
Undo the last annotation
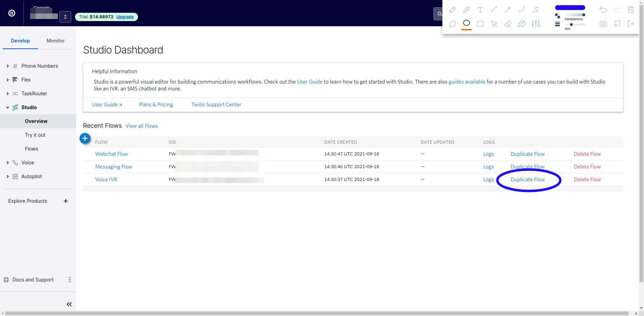tap(603, 10)
